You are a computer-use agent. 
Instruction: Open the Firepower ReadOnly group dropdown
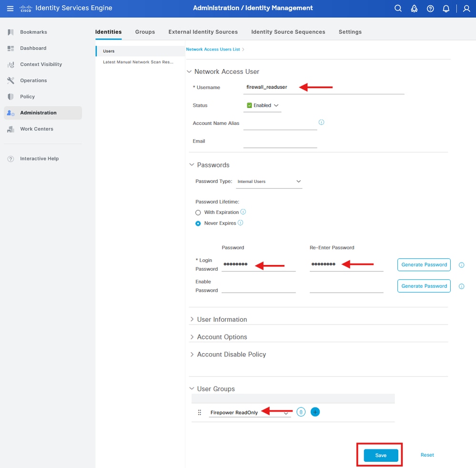click(250, 412)
